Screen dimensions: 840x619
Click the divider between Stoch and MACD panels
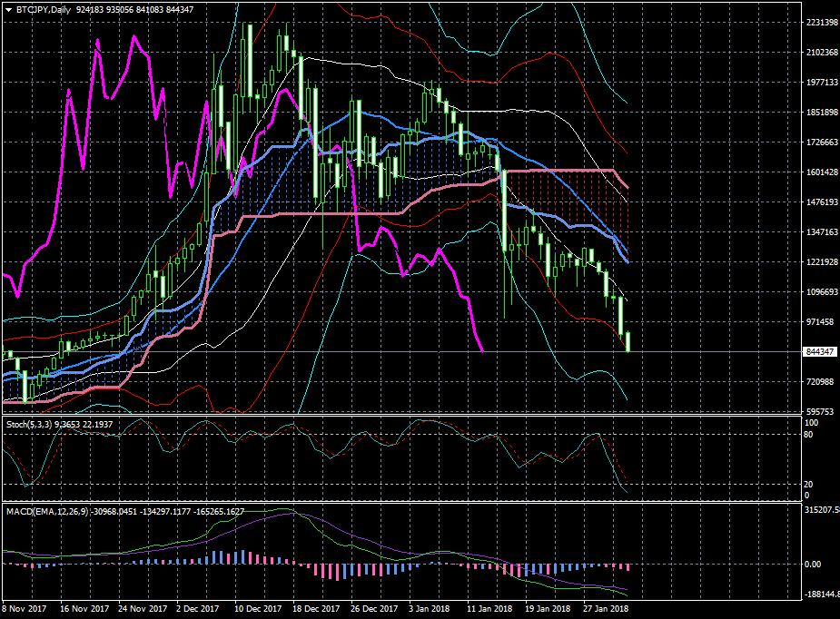coord(400,502)
